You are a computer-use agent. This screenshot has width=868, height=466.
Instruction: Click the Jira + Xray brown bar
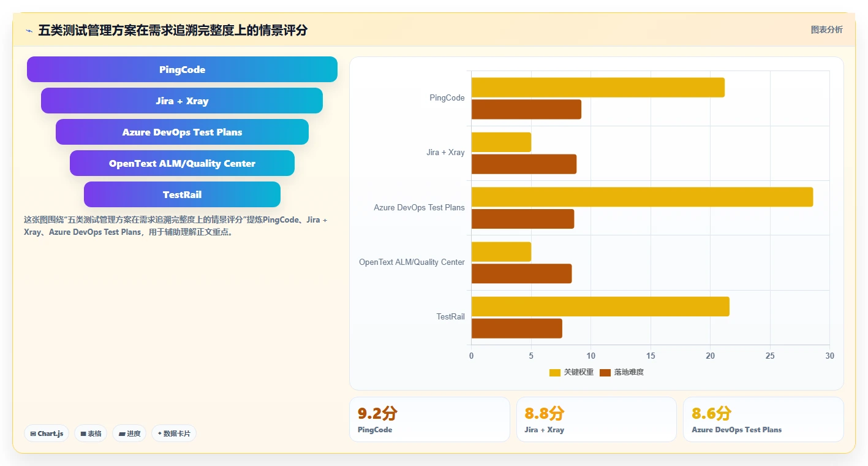pyautogui.click(x=524, y=164)
